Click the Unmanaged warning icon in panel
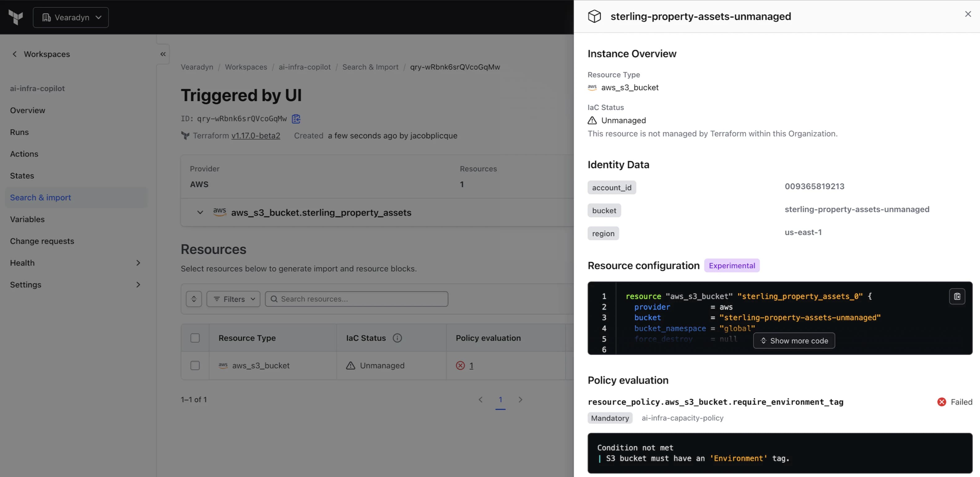Screen dimensions: 980x477 point(592,120)
